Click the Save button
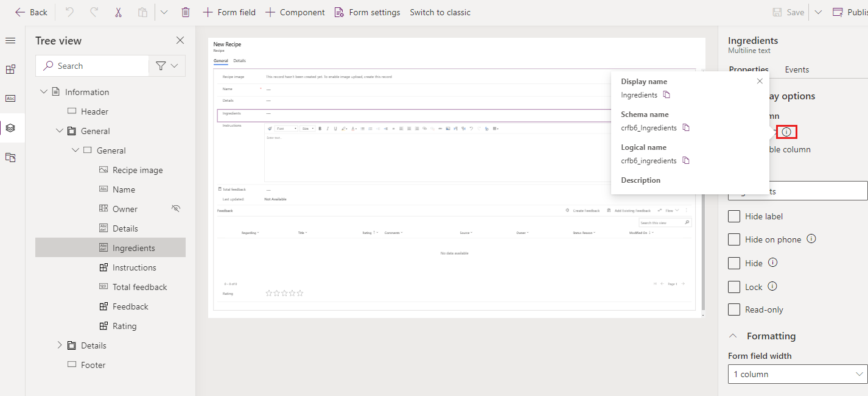 pos(788,12)
